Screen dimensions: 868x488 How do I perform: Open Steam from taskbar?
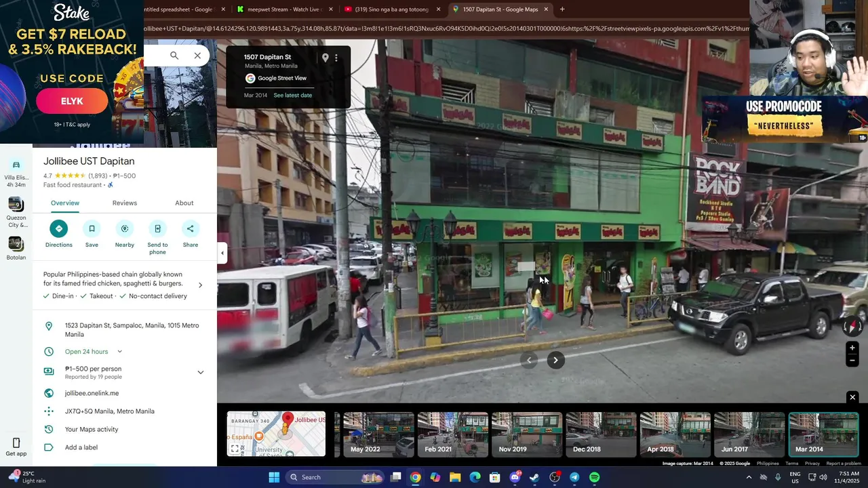click(534, 477)
